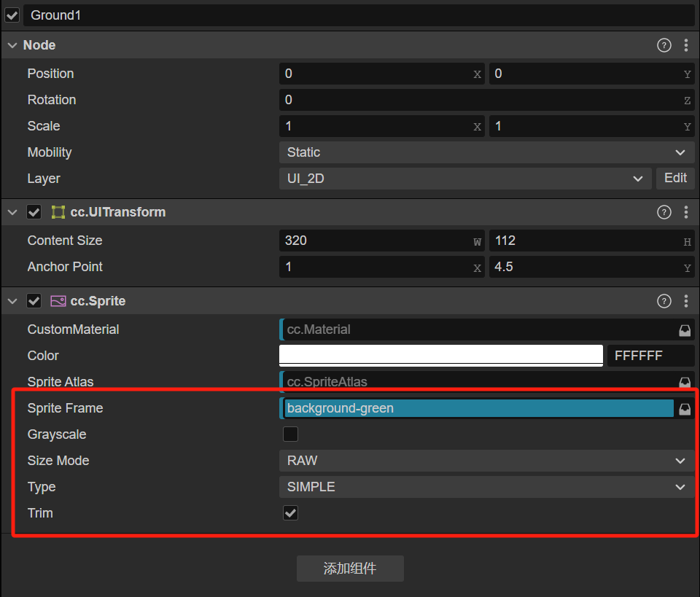Click the Sprite Frame property label
700x597 pixels.
[x=65, y=408]
